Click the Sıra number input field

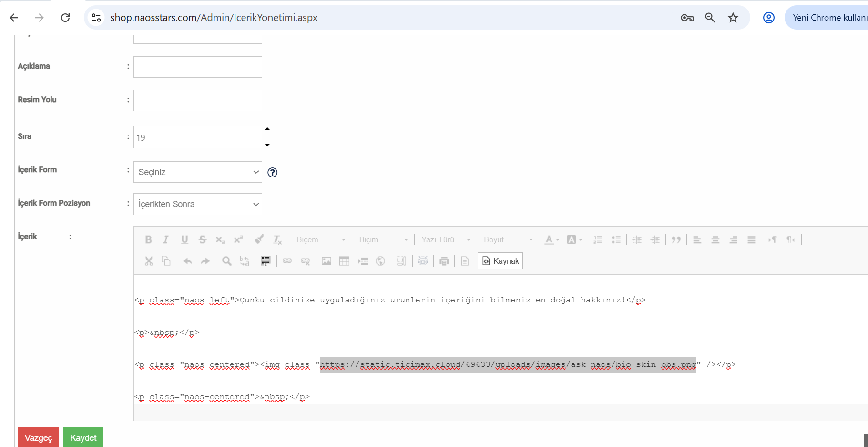pyautogui.click(x=198, y=137)
